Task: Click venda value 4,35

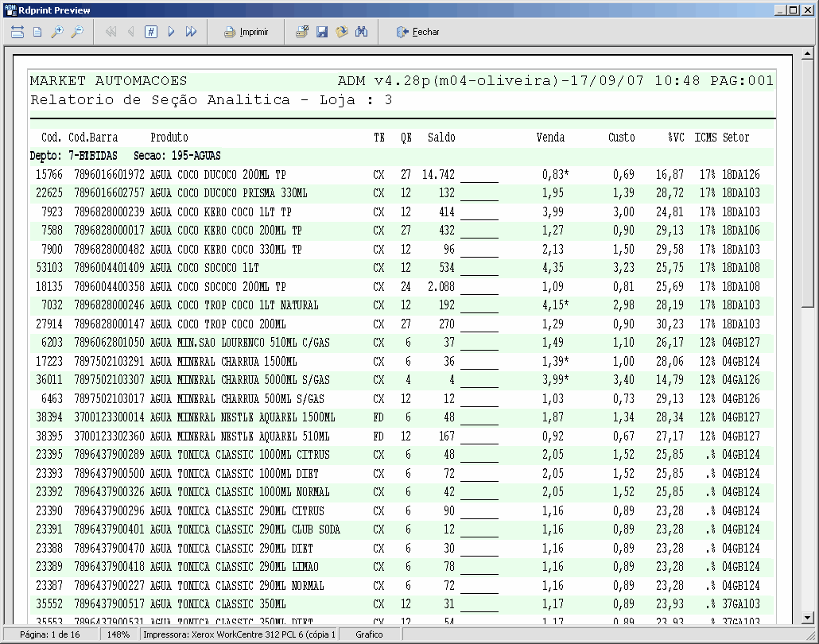Action: tap(553, 268)
